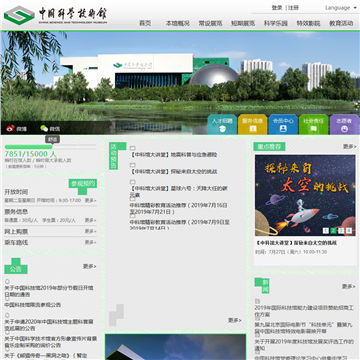Click the 票务信息 ticket info heading

point(16,212)
